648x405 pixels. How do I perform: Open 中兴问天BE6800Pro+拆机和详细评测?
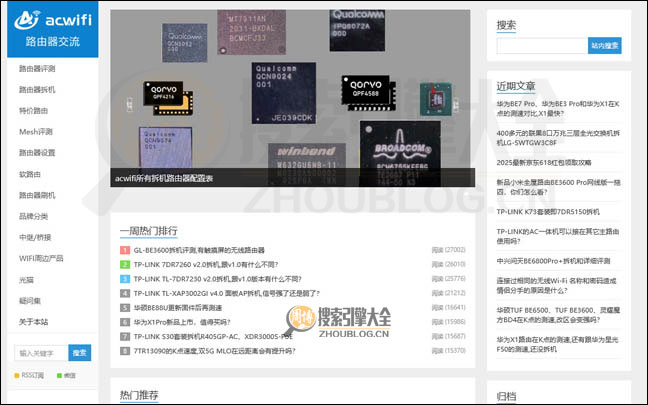click(553, 261)
